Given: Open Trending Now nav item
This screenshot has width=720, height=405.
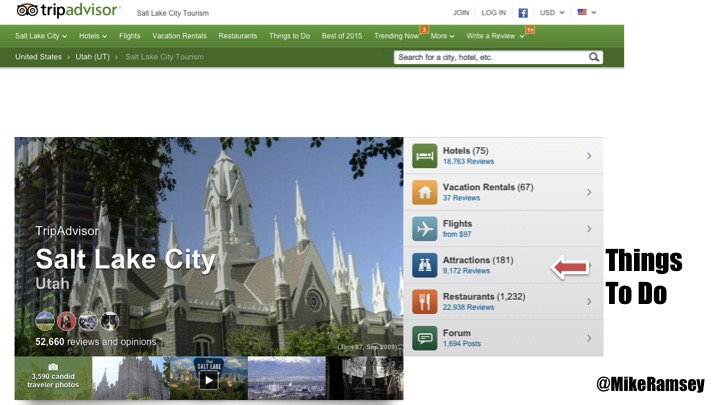Looking at the screenshot, I should pyautogui.click(x=396, y=36).
